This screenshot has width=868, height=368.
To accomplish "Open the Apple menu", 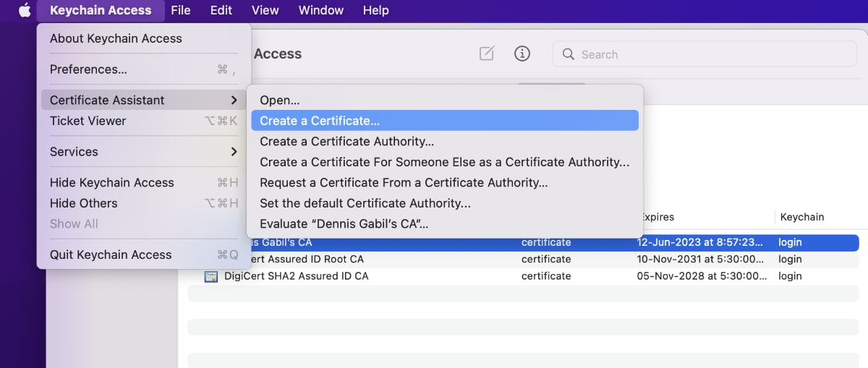I will click(x=25, y=10).
